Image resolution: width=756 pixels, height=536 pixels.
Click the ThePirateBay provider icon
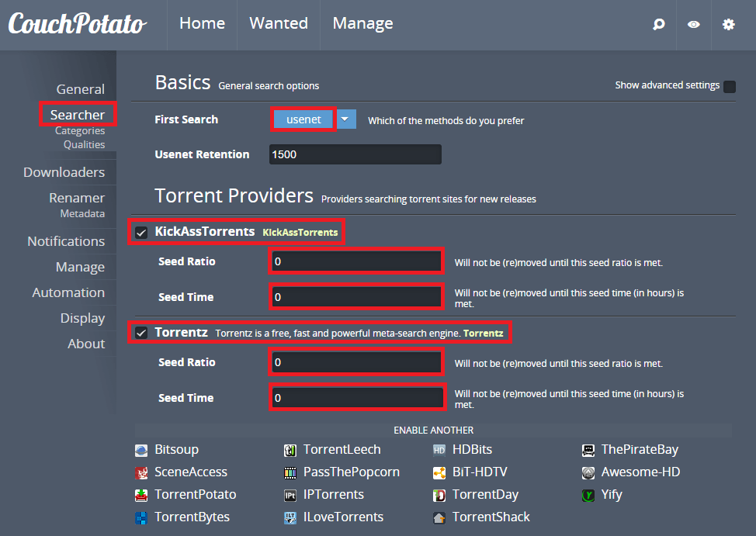coord(588,450)
